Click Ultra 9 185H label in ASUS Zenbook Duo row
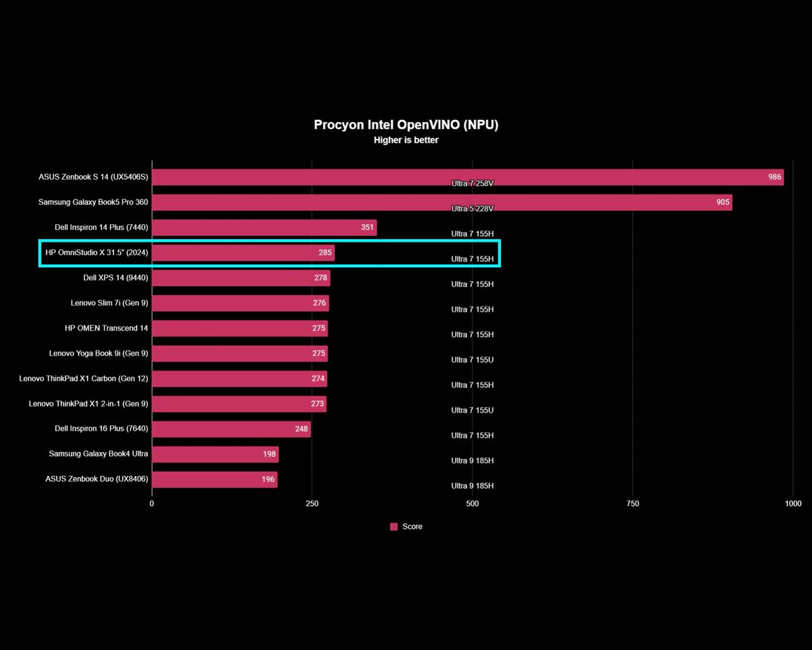The width and height of the screenshot is (812, 650). 472,486
